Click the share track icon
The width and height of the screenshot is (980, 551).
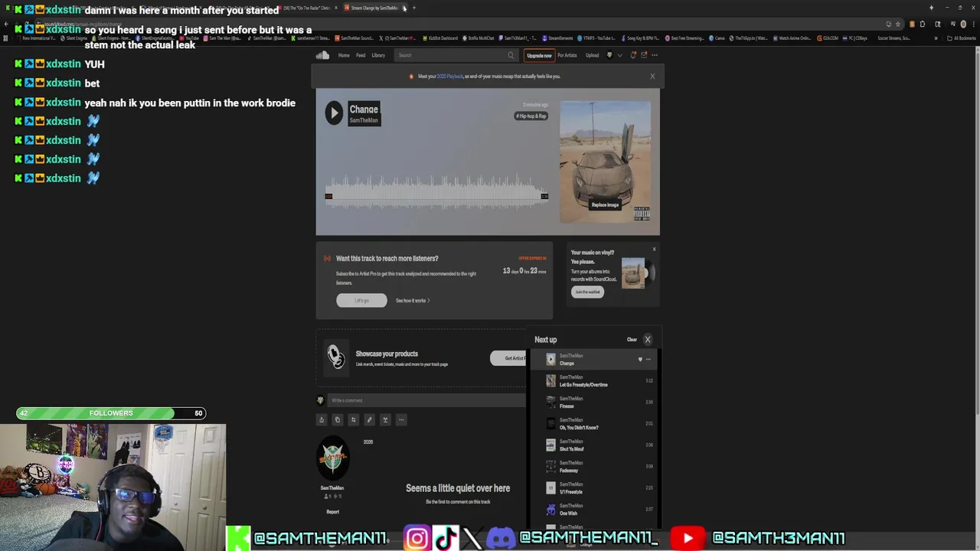pyautogui.click(x=322, y=419)
